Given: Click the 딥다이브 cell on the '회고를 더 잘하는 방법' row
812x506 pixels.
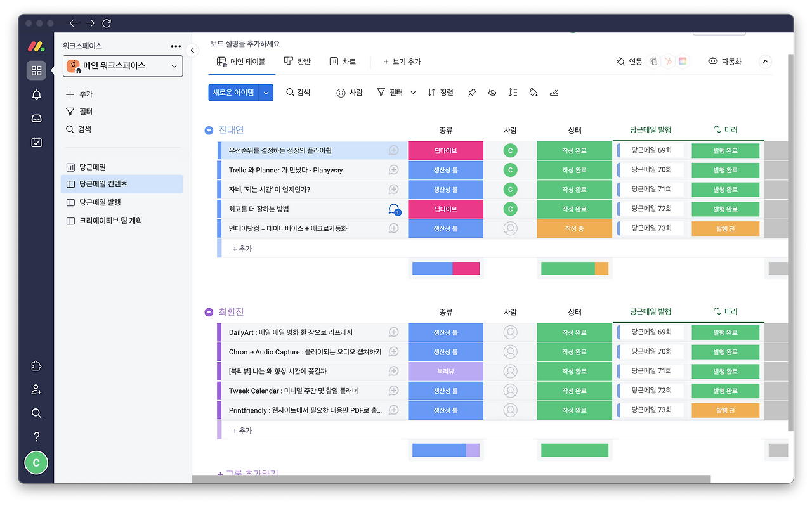Looking at the screenshot, I should point(446,209).
